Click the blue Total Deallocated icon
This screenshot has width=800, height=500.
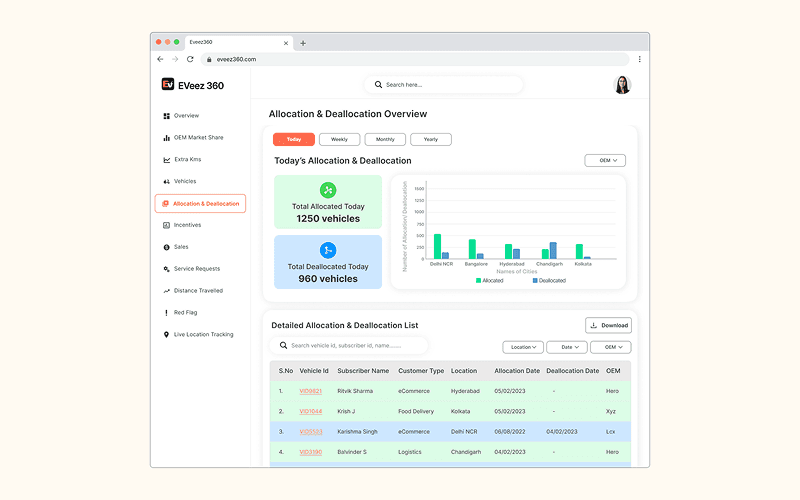(328, 250)
